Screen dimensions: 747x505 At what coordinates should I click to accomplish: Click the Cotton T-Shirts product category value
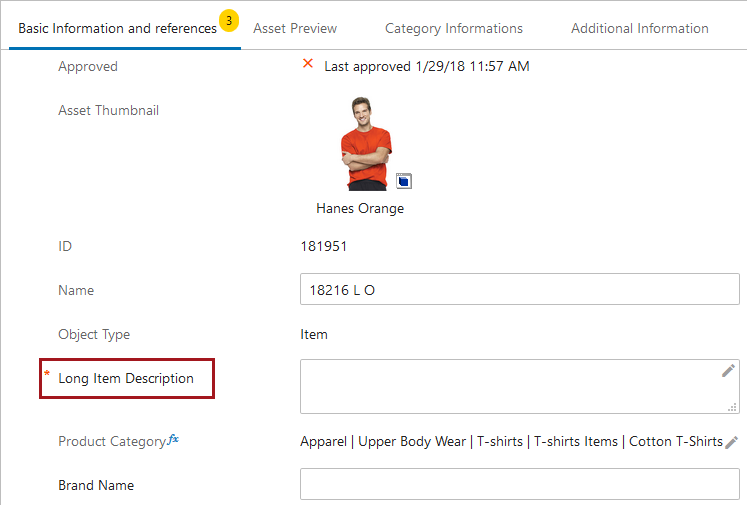[x=675, y=441]
